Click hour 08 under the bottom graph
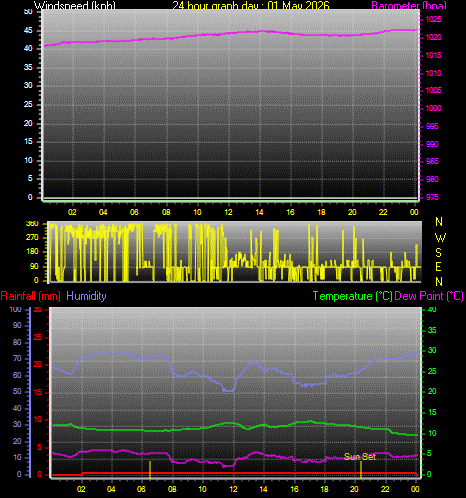This screenshot has height=498, width=466. click(x=172, y=489)
